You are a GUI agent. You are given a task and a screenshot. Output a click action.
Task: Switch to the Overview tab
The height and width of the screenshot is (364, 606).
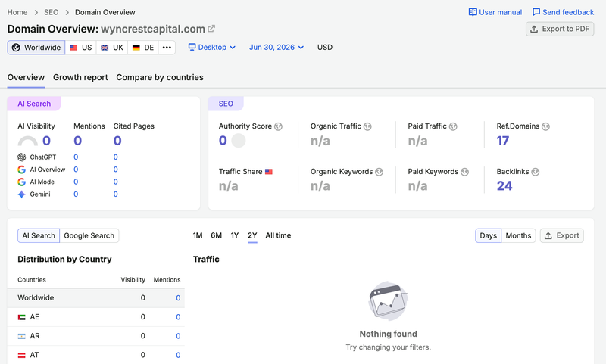click(x=26, y=77)
